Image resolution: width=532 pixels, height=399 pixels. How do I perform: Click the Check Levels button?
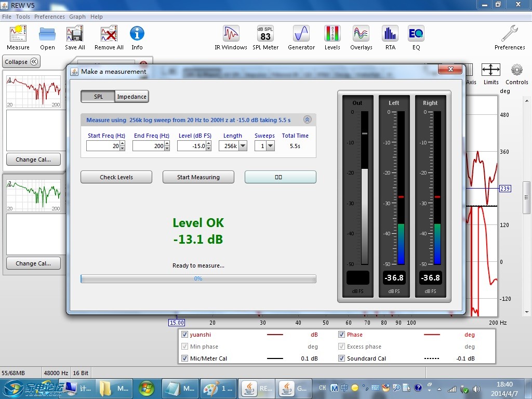[116, 177]
